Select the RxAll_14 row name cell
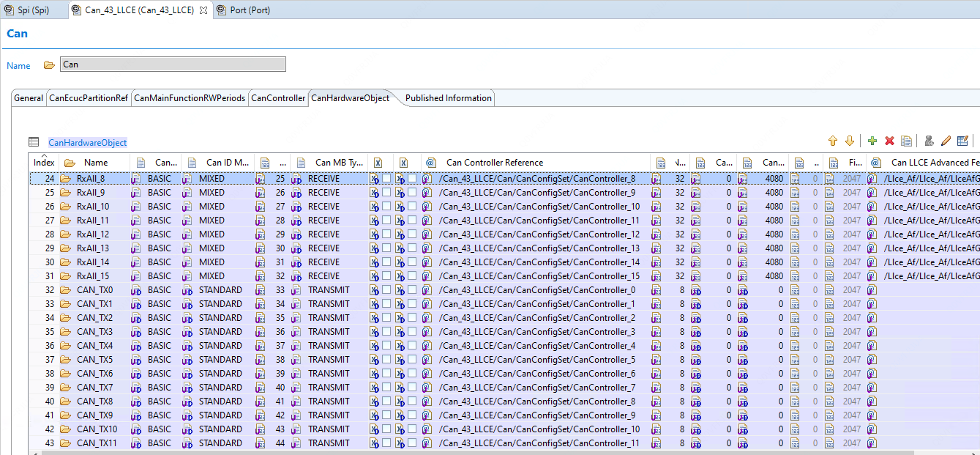980x455 pixels. [x=93, y=262]
